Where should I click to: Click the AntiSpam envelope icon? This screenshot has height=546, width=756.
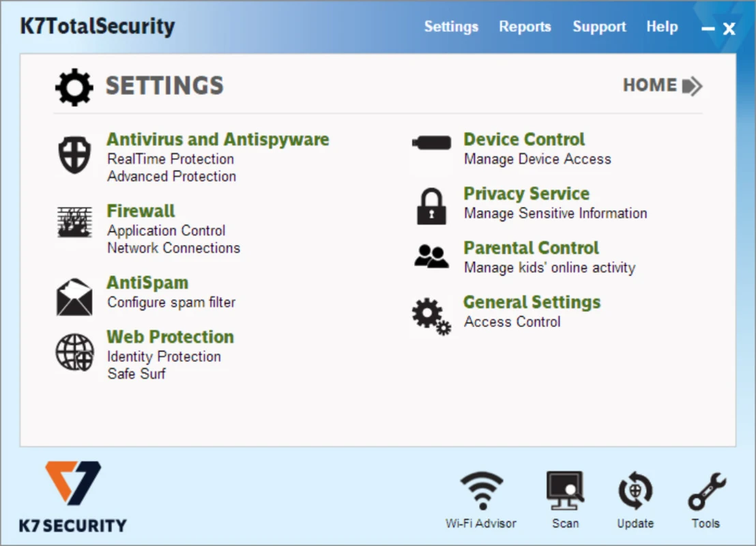[74, 297]
